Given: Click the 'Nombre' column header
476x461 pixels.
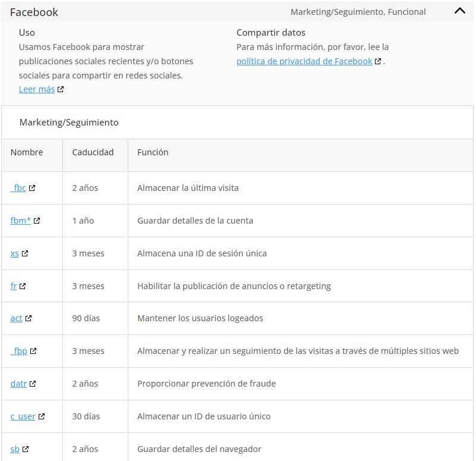Looking at the screenshot, I should (x=27, y=152).
